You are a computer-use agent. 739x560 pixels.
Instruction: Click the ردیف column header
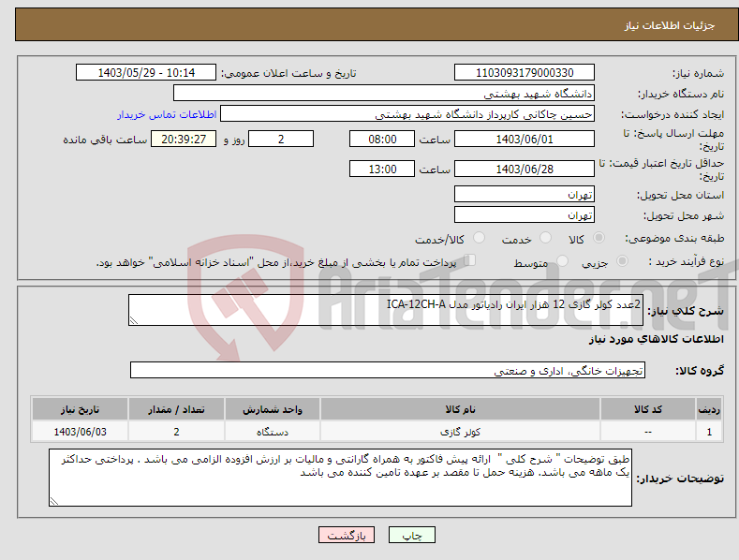(709, 409)
